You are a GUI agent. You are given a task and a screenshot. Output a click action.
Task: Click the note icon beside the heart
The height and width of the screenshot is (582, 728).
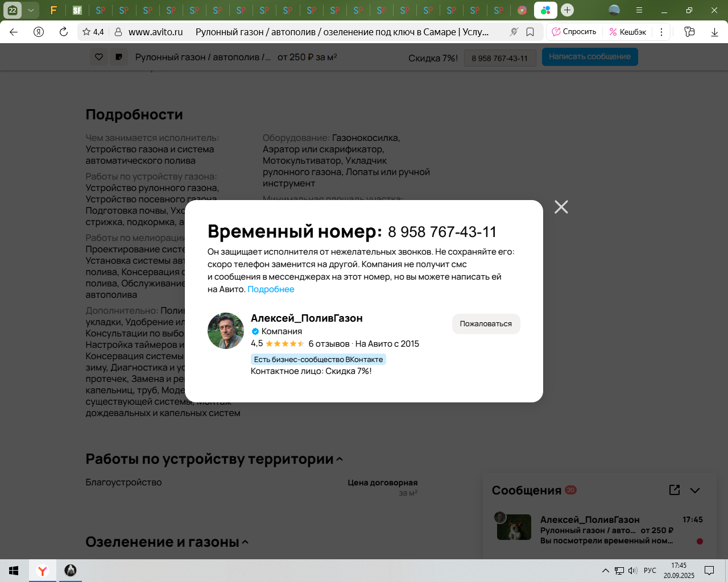pyautogui.click(x=119, y=57)
